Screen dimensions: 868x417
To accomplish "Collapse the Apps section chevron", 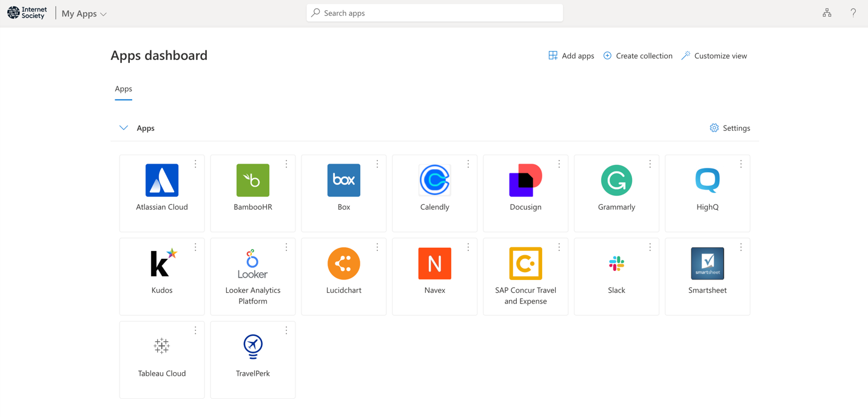I will point(124,128).
